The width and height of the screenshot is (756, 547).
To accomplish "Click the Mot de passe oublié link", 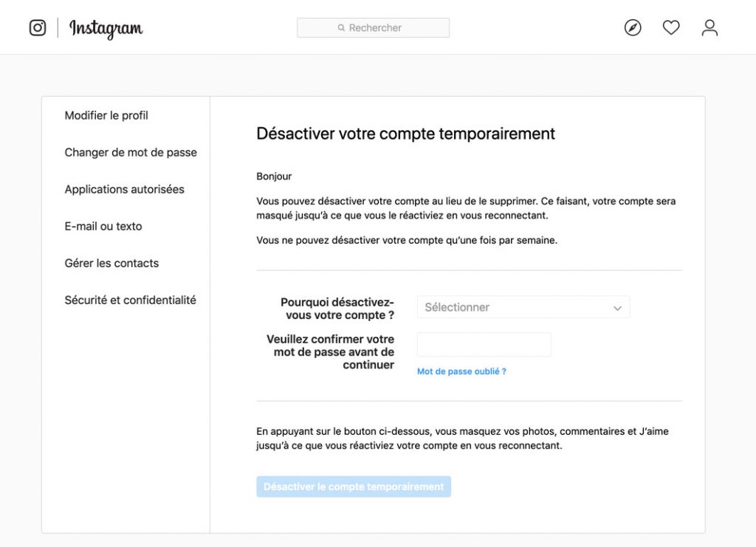I will 461,371.
